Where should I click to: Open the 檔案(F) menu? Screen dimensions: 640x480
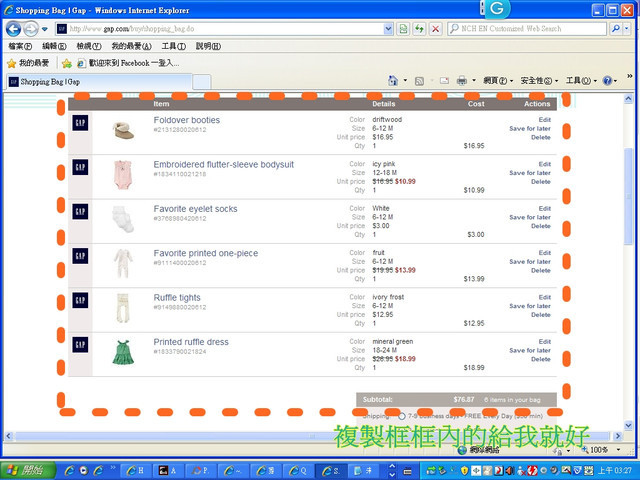tap(20, 46)
